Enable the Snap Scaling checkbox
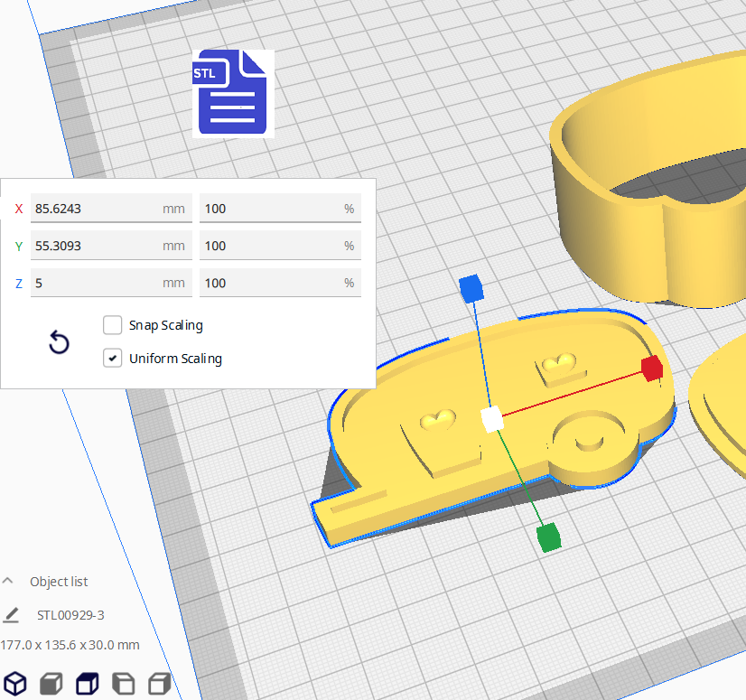The height and width of the screenshot is (700, 746). point(113,324)
